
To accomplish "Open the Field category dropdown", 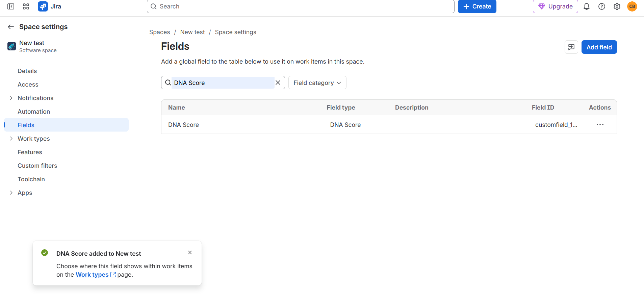I will tap(317, 83).
